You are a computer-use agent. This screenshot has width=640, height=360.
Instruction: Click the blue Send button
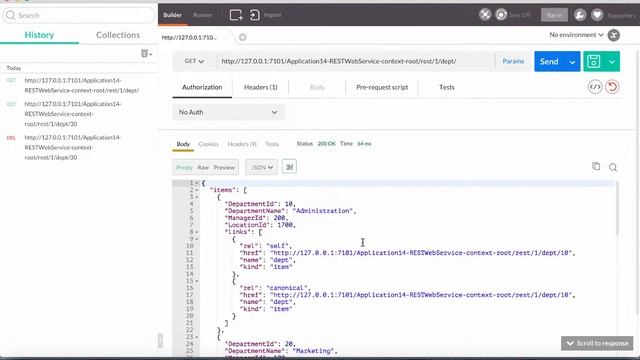(x=549, y=62)
